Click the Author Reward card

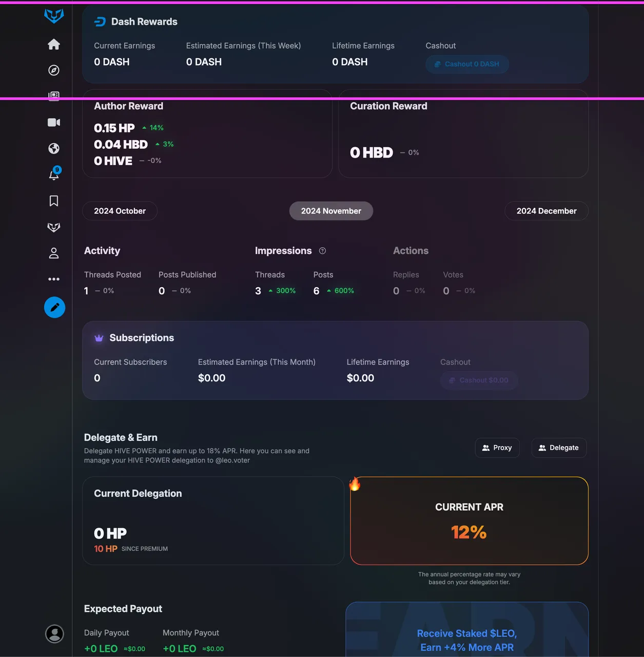click(207, 134)
